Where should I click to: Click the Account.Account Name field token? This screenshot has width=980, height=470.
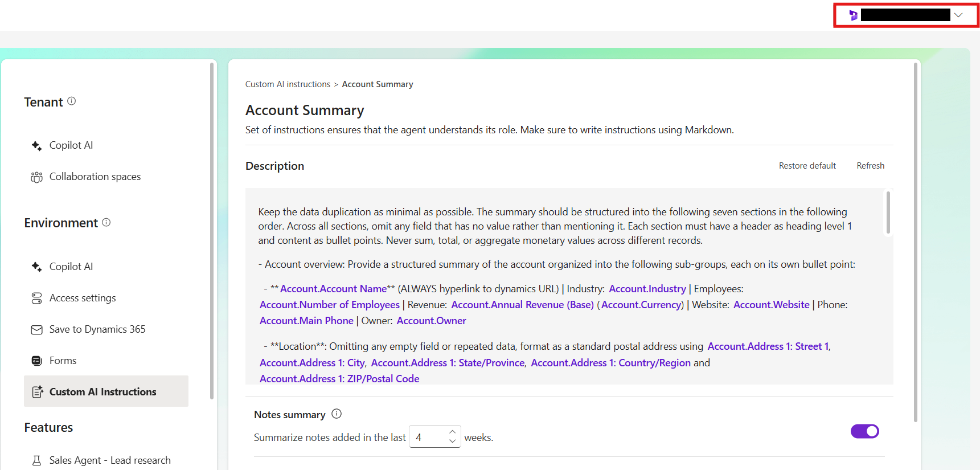tap(333, 289)
